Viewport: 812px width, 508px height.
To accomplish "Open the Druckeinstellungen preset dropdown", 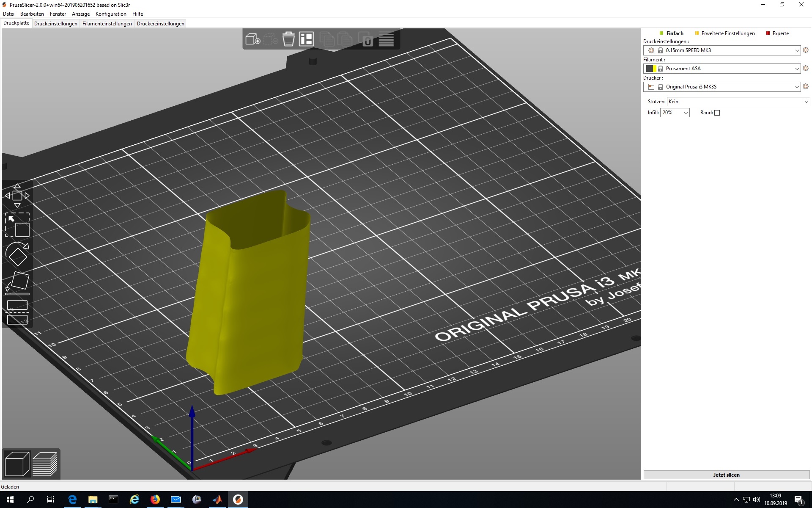I will [x=797, y=50].
